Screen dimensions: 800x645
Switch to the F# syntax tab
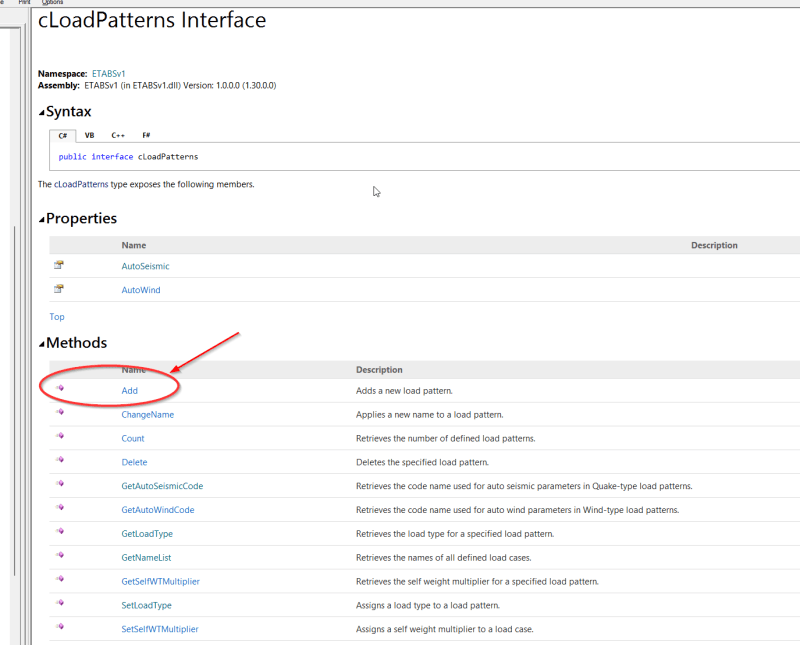coord(146,135)
